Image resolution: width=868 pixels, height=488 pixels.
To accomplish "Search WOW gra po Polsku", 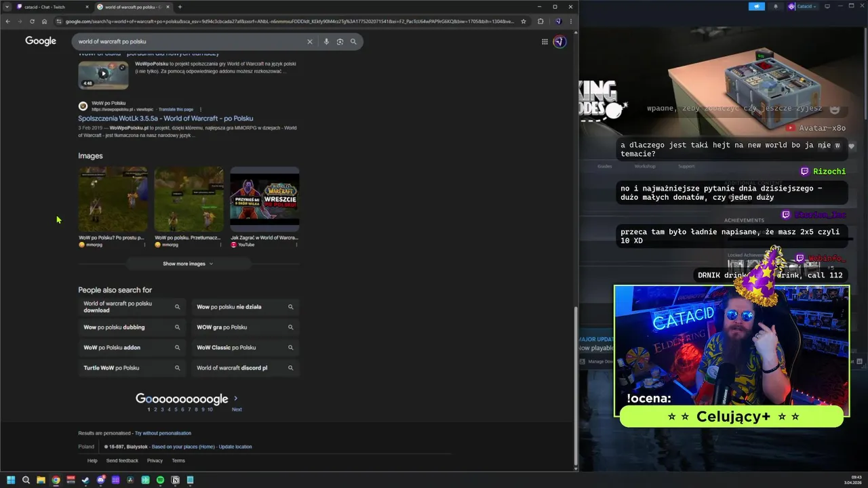I will 245,327.
